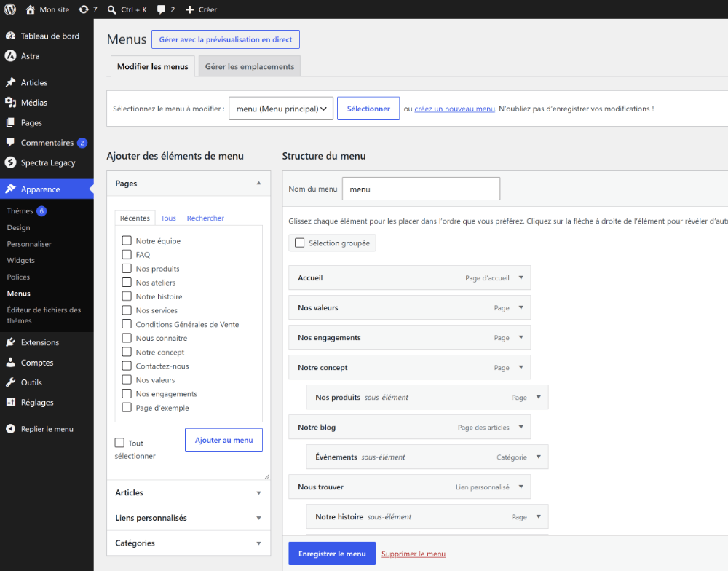Screen dimensions: 728x571
Task: Click the home icon beside Mon site
Action: point(30,9)
